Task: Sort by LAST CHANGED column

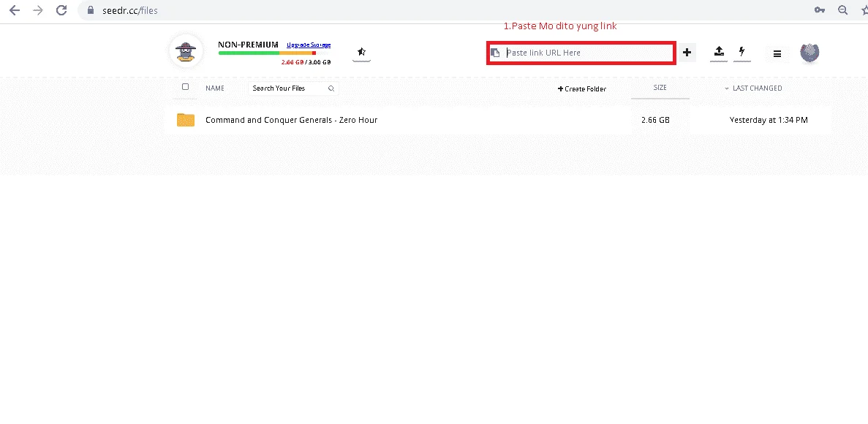Action: pyautogui.click(x=757, y=88)
